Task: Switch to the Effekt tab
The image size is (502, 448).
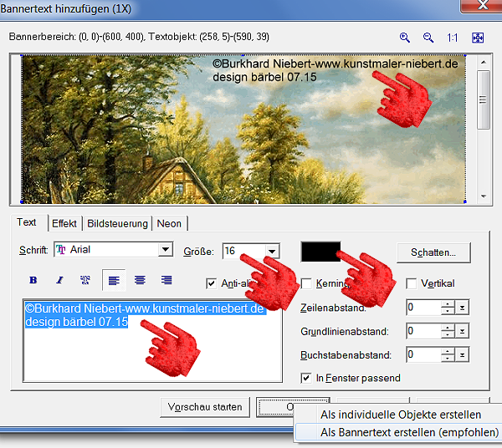Action: point(64,223)
